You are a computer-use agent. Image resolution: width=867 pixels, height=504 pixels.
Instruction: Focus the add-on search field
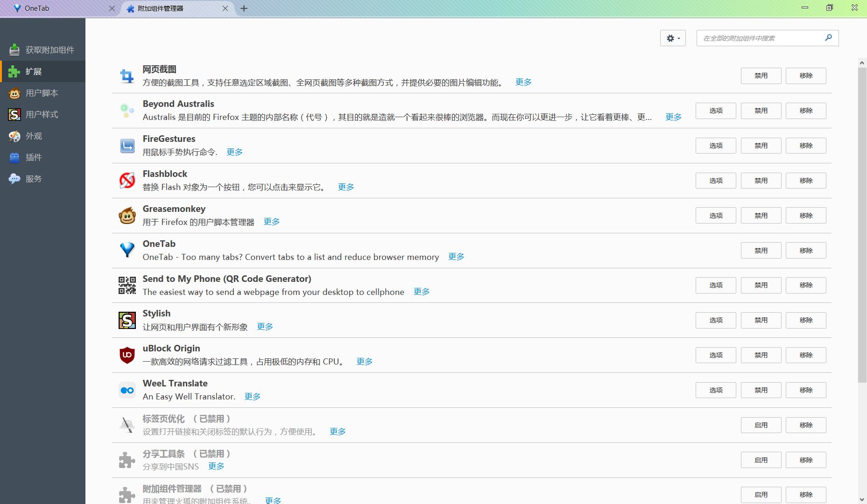(x=761, y=38)
